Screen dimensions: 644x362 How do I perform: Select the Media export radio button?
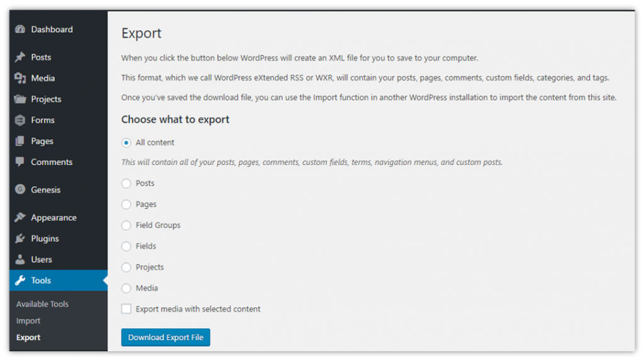tap(126, 288)
